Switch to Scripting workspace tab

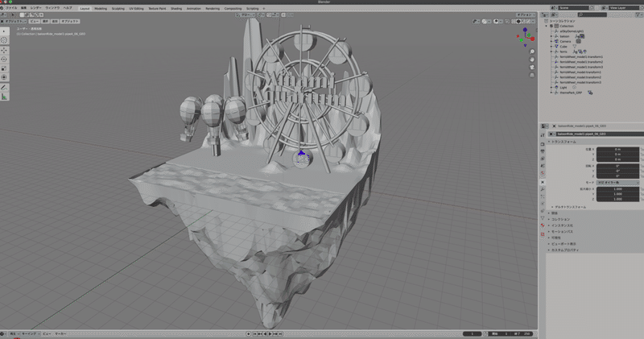pos(252,8)
